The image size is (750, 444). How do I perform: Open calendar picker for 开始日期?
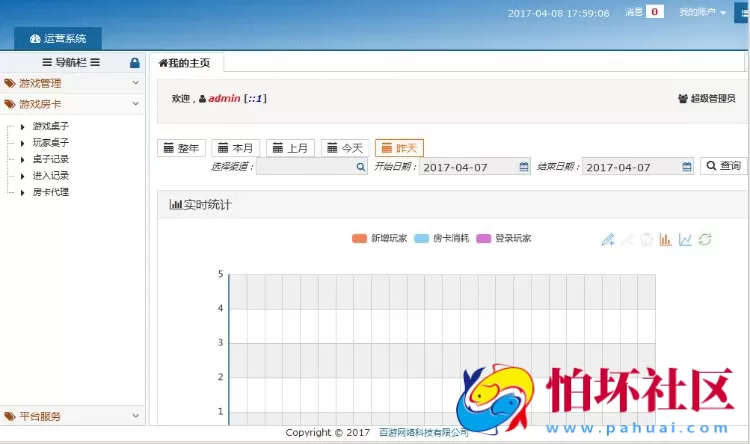point(524,167)
